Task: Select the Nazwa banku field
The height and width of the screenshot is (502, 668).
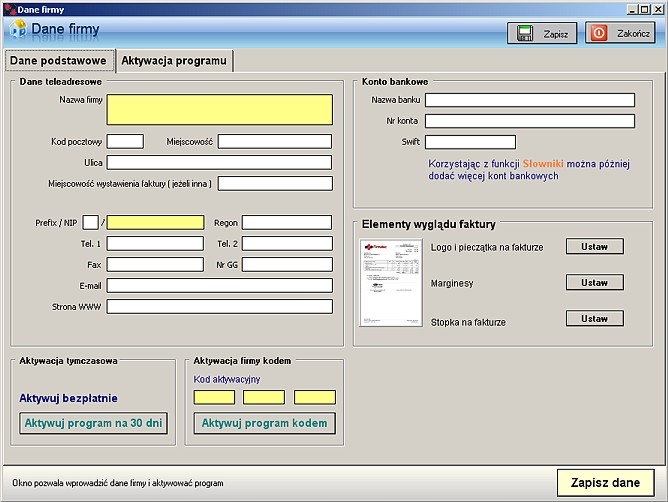Action: coord(529,100)
